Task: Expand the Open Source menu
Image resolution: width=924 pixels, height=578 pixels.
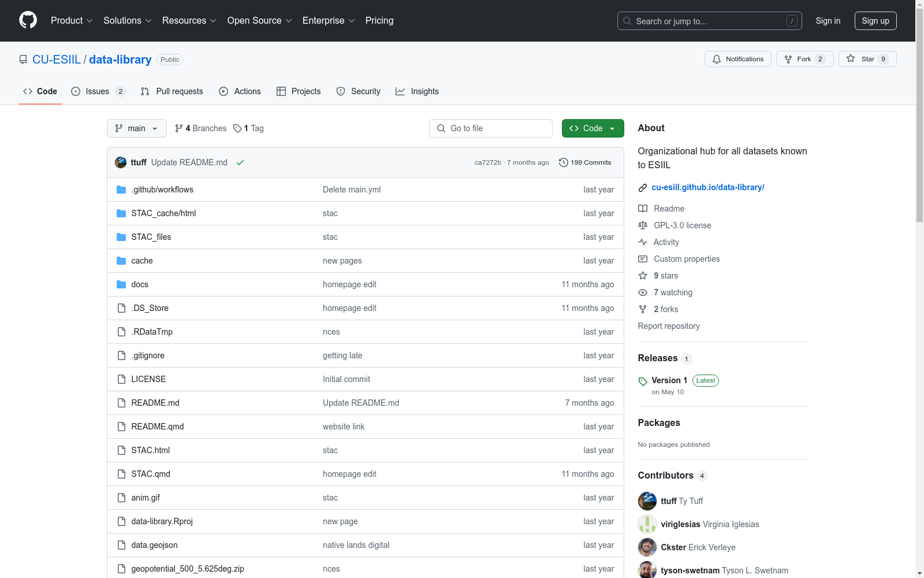Action: click(260, 21)
